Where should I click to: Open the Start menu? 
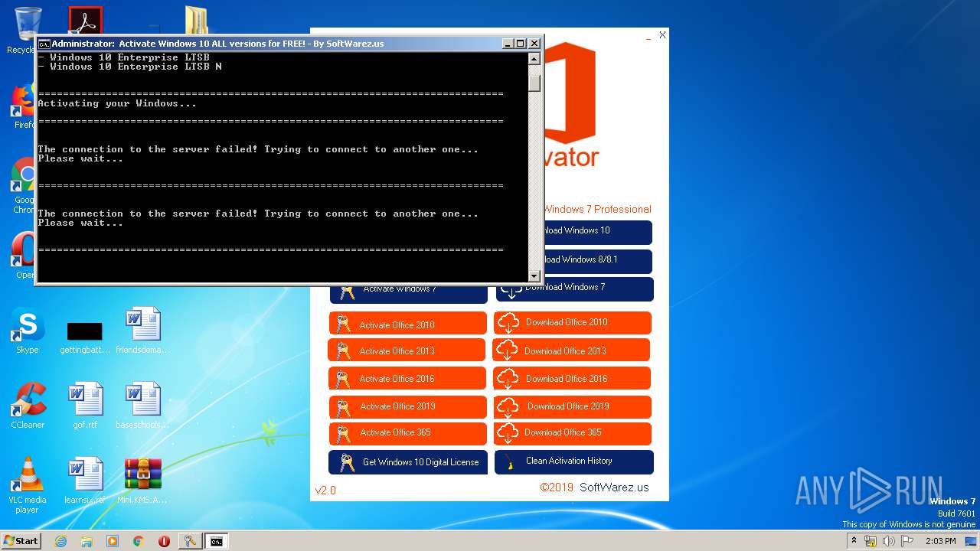tap(21, 540)
